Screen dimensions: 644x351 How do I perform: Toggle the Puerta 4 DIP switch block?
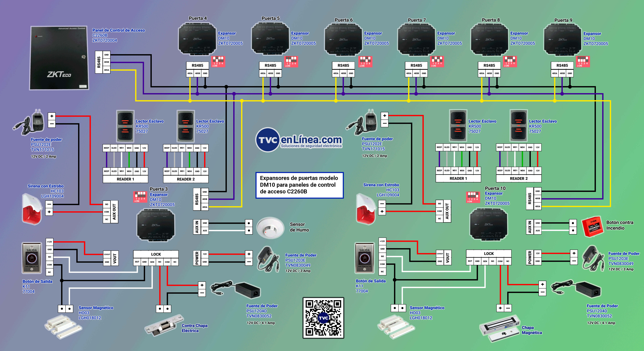(x=218, y=61)
